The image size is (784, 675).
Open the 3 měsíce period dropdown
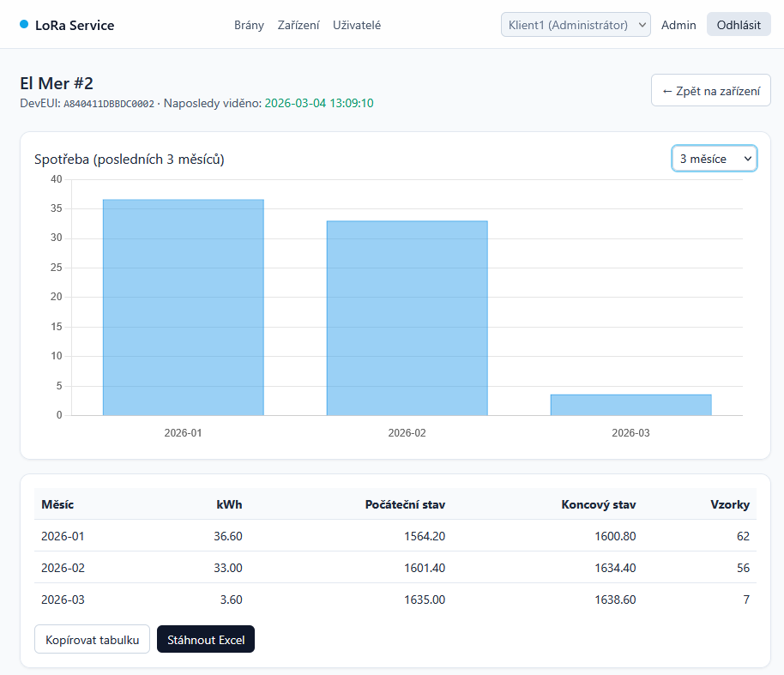point(714,159)
